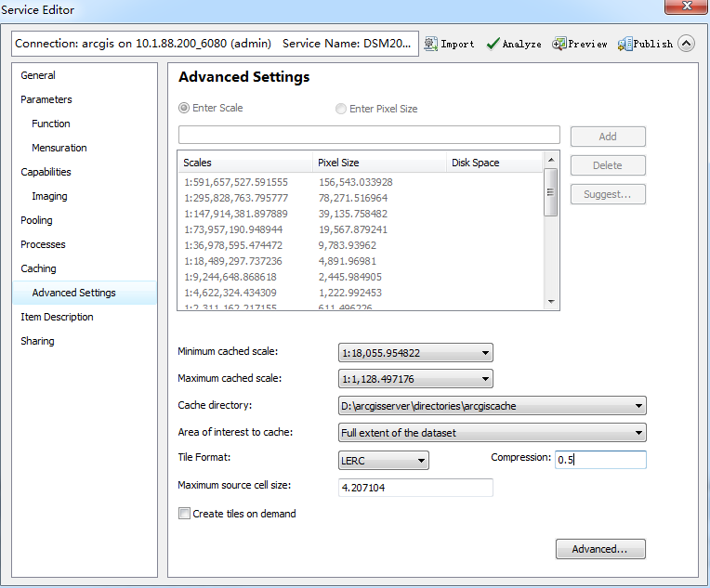Click pixel size value 156,543.033928

pos(355,182)
